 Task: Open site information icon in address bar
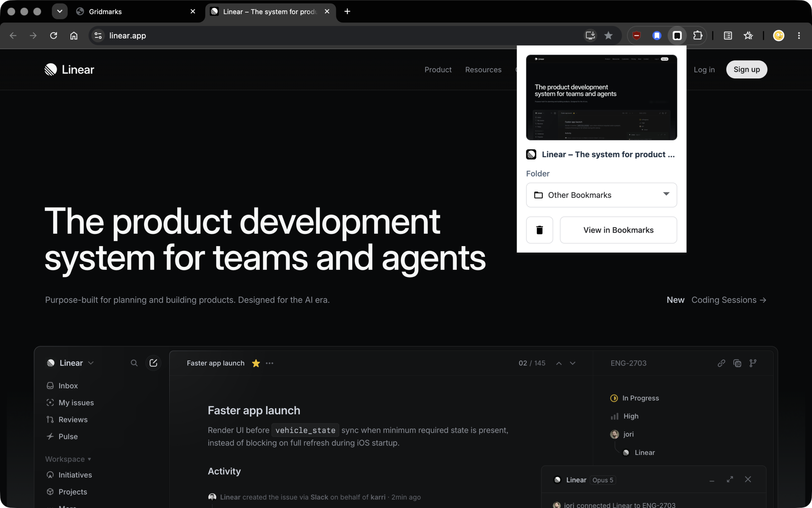point(98,36)
